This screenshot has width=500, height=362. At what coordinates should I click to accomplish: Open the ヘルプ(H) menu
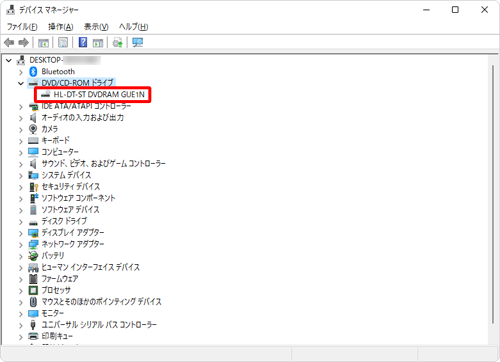pyautogui.click(x=133, y=27)
